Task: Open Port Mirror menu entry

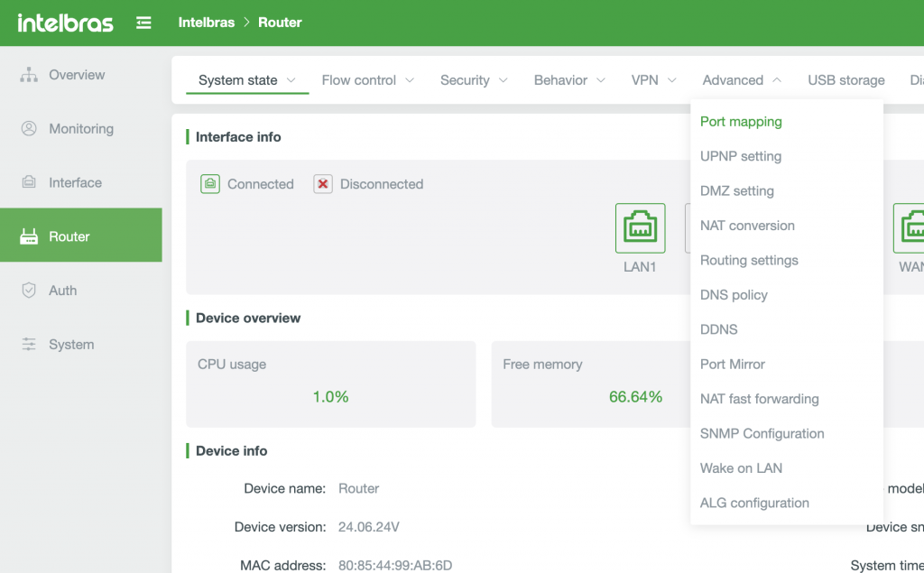Action: point(733,365)
